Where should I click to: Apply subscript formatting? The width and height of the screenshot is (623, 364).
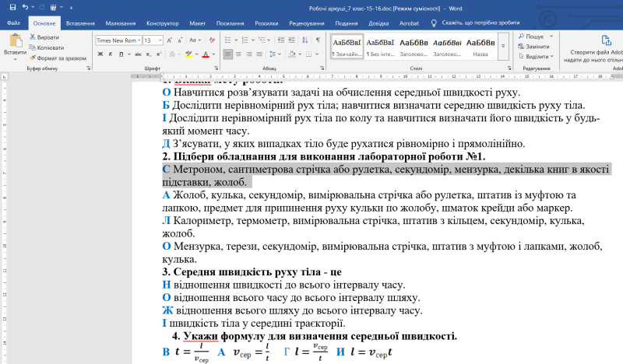pos(148,54)
